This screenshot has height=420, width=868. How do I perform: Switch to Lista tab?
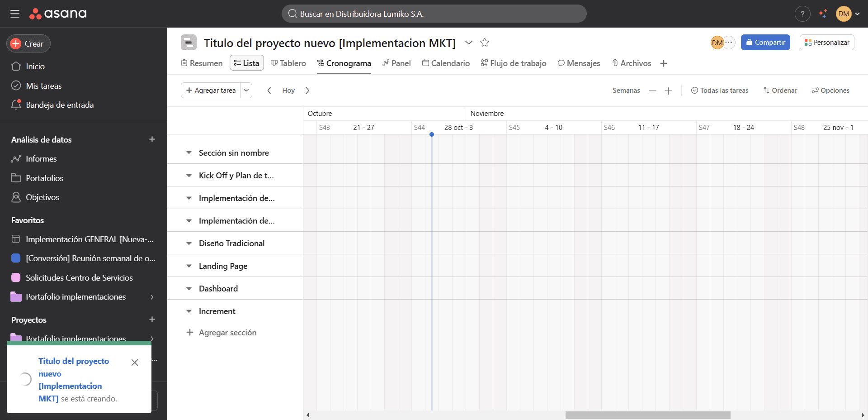pos(247,63)
